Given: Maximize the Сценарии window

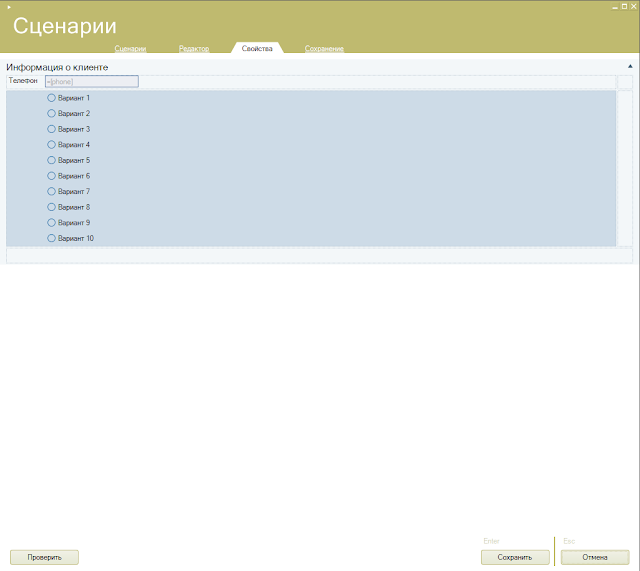Looking at the screenshot, I should (x=624, y=7).
